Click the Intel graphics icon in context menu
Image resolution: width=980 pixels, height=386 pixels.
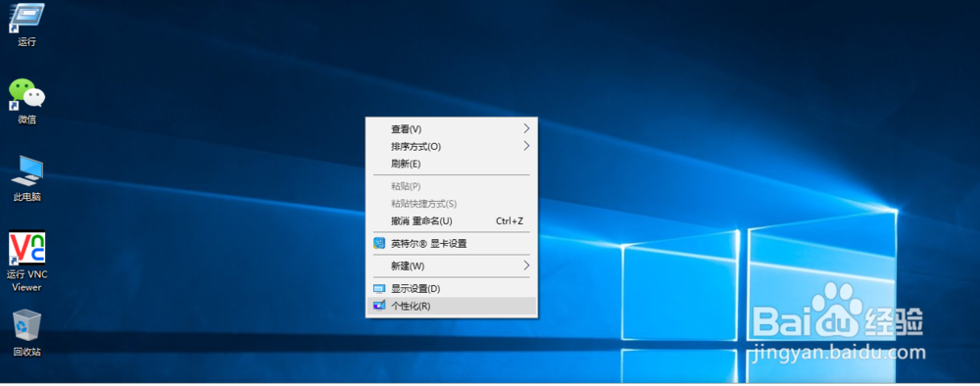(x=379, y=243)
